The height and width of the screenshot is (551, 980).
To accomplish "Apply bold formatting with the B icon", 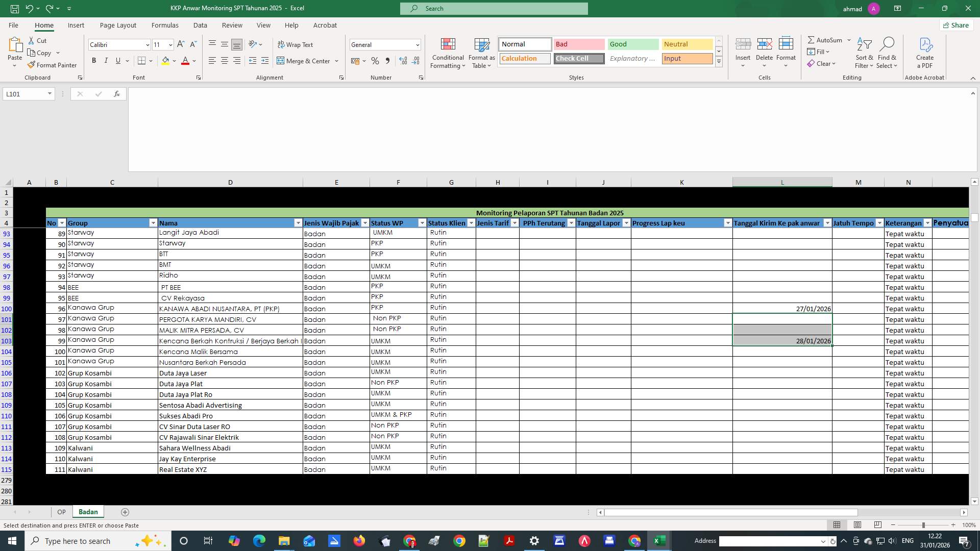I will [94, 61].
